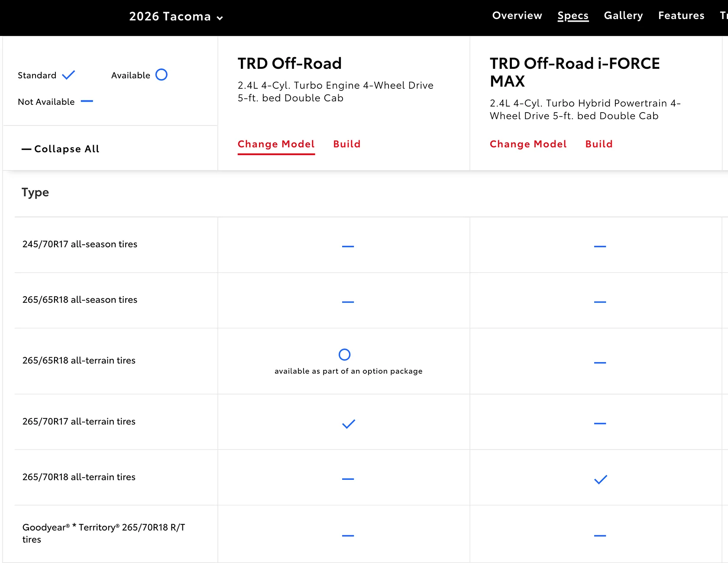Select the 265/70R18 all-terrain tires label
This screenshot has width=728, height=563.
coord(79,477)
